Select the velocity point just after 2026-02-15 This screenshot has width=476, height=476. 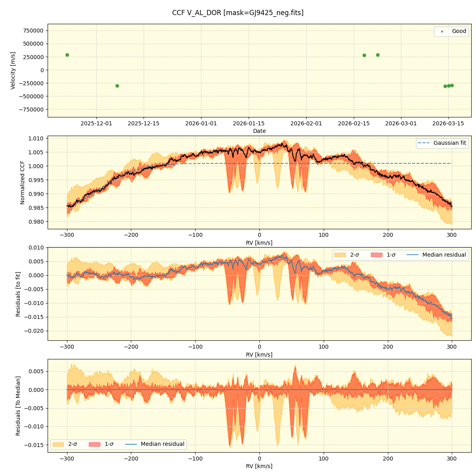tap(364, 55)
